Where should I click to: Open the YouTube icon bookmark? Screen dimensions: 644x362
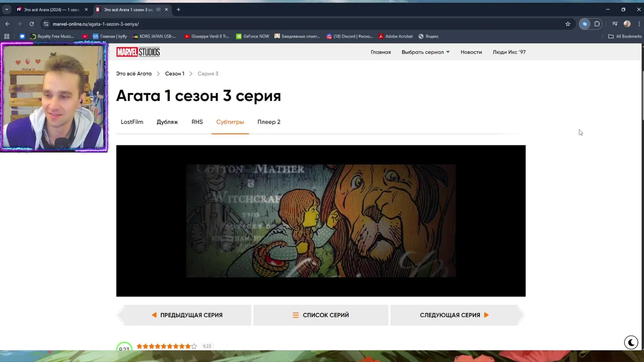coord(85,36)
